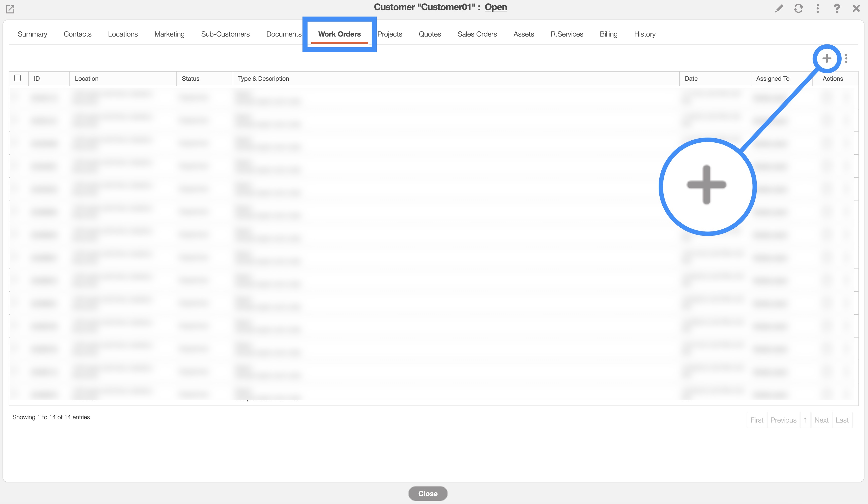
Task: Switch to the Contacts tab
Action: (x=78, y=34)
